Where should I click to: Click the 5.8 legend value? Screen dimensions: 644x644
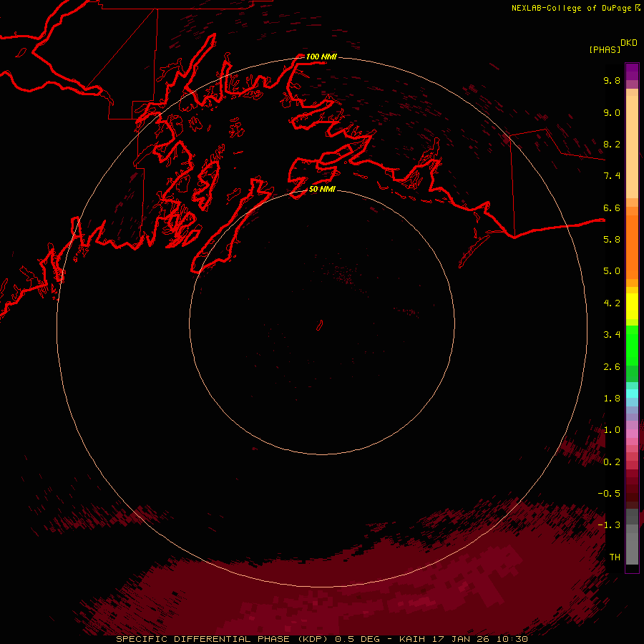(x=612, y=240)
